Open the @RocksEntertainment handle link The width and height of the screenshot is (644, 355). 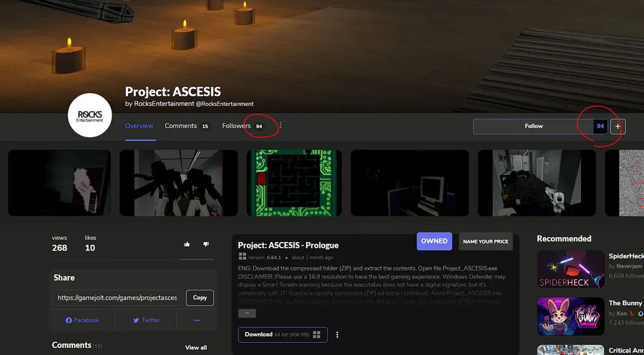[x=225, y=104]
